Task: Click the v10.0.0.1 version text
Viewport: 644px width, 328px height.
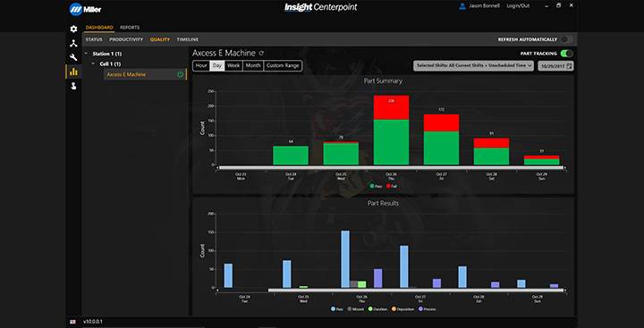Action: coord(93,322)
